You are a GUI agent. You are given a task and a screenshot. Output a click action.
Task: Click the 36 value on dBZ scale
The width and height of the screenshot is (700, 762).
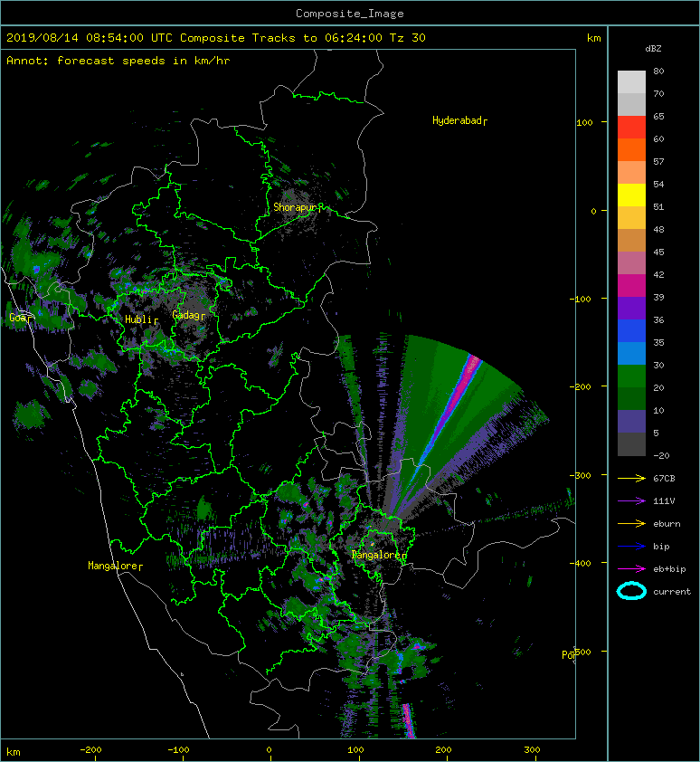[658, 319]
